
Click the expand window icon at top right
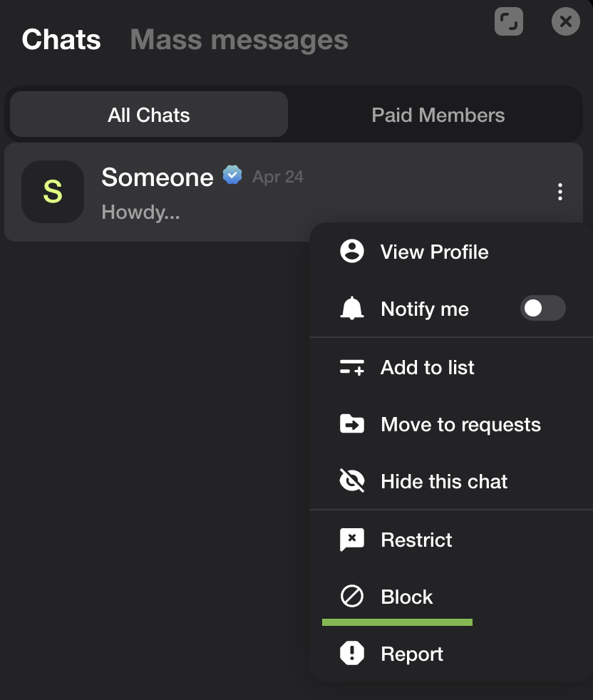pos(509,21)
